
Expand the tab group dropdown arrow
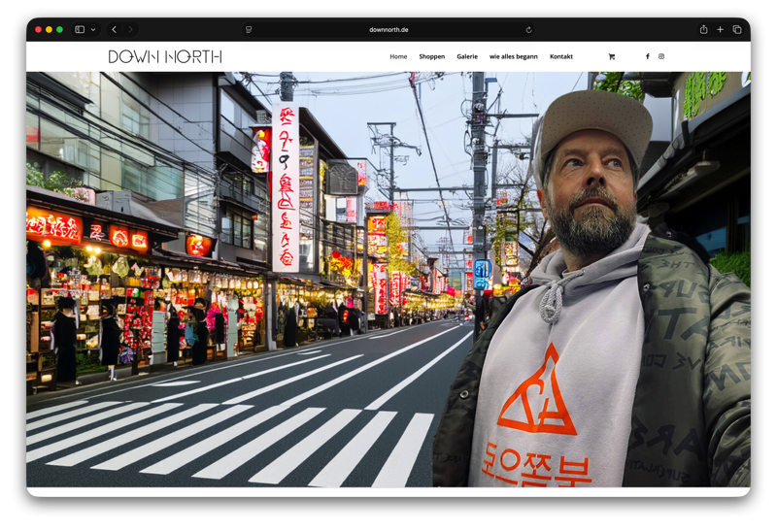point(93,30)
